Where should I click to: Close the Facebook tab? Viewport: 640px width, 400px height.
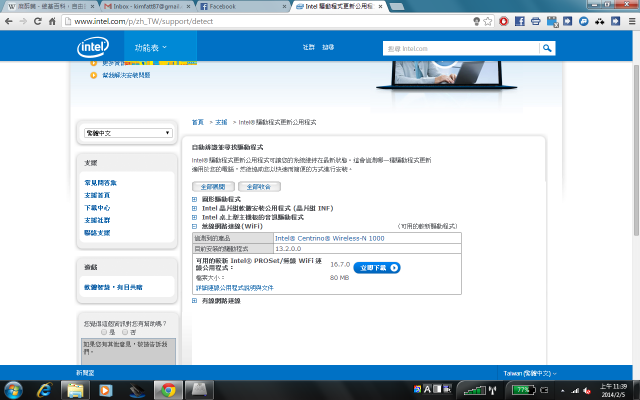pos(284,7)
